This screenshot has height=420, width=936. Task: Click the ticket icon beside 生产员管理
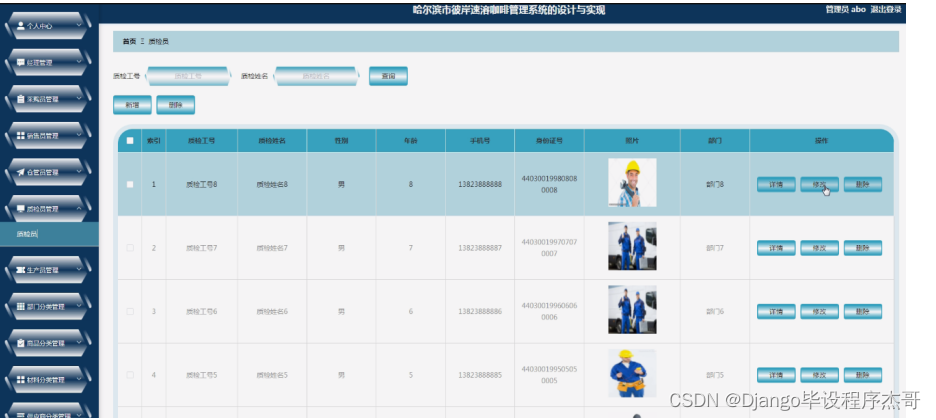21,270
